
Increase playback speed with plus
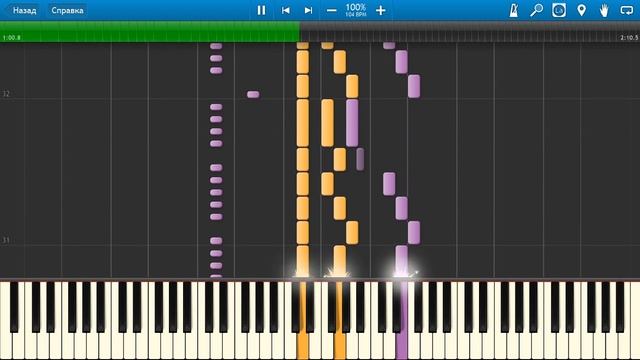pyautogui.click(x=380, y=10)
